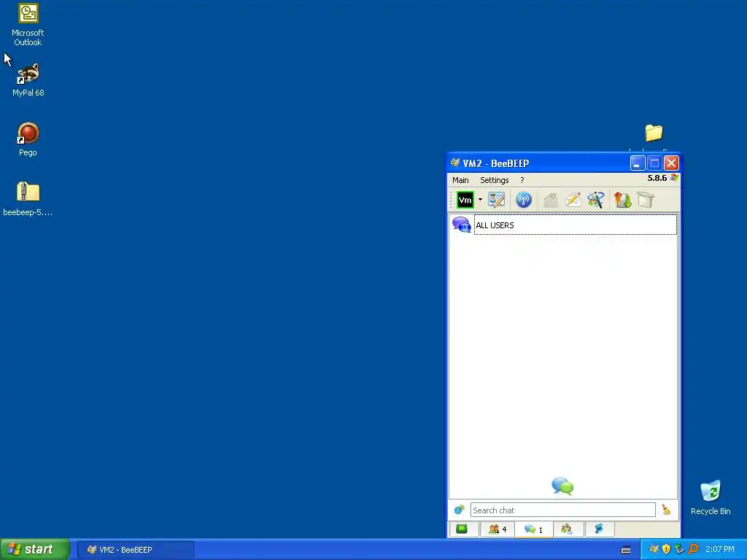Focus the Search chat input field
The width and height of the screenshot is (747, 560).
click(562, 510)
